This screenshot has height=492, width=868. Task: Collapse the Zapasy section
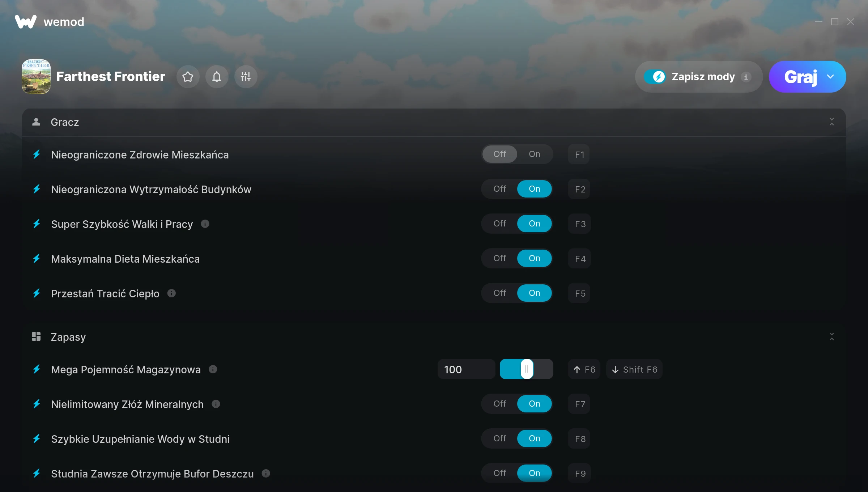[x=832, y=337]
